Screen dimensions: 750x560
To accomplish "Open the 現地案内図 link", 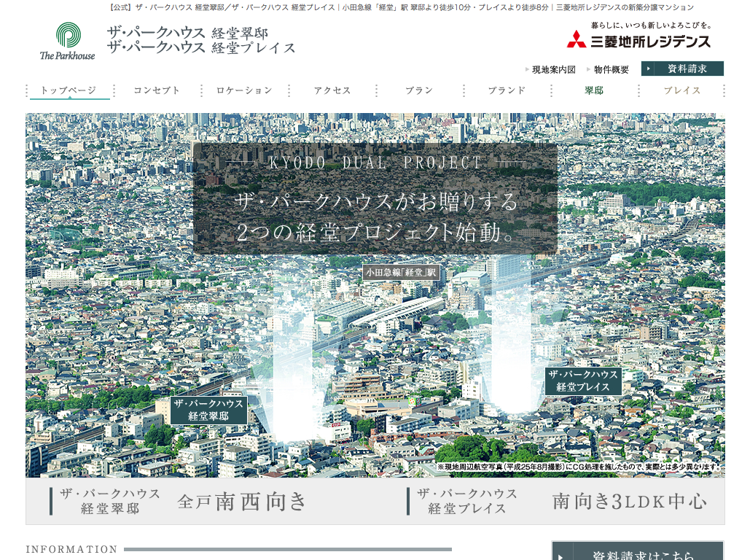I will point(553,69).
